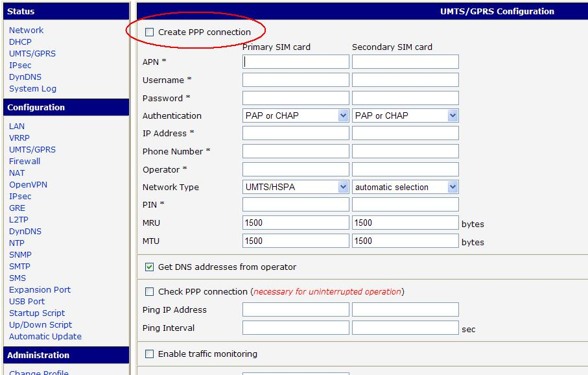Go to the System Log link

tap(32, 89)
